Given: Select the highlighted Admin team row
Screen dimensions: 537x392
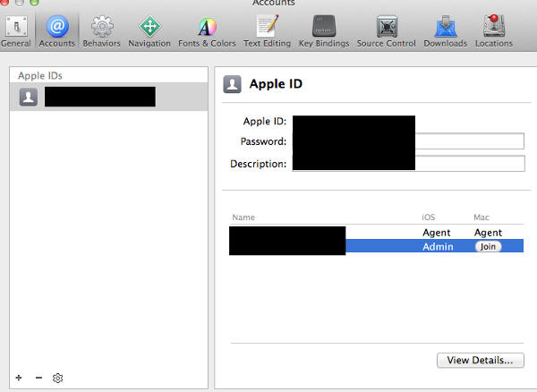Looking at the screenshot, I should [x=376, y=246].
